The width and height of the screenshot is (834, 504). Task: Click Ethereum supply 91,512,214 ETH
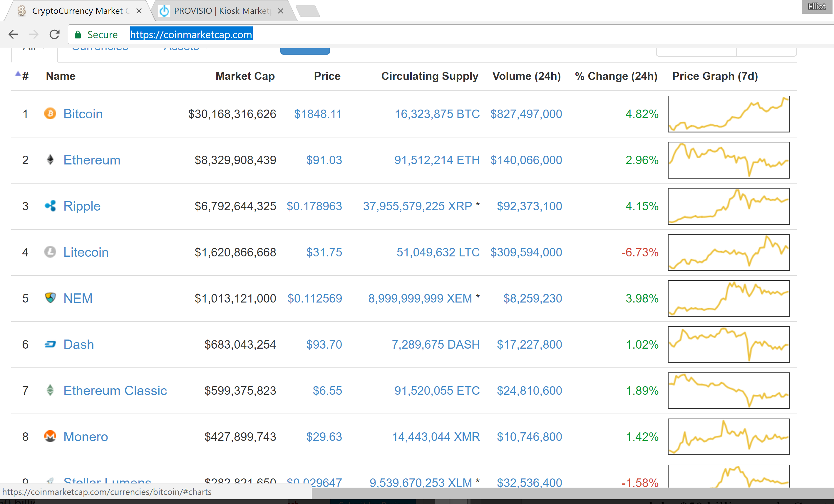pyautogui.click(x=437, y=160)
